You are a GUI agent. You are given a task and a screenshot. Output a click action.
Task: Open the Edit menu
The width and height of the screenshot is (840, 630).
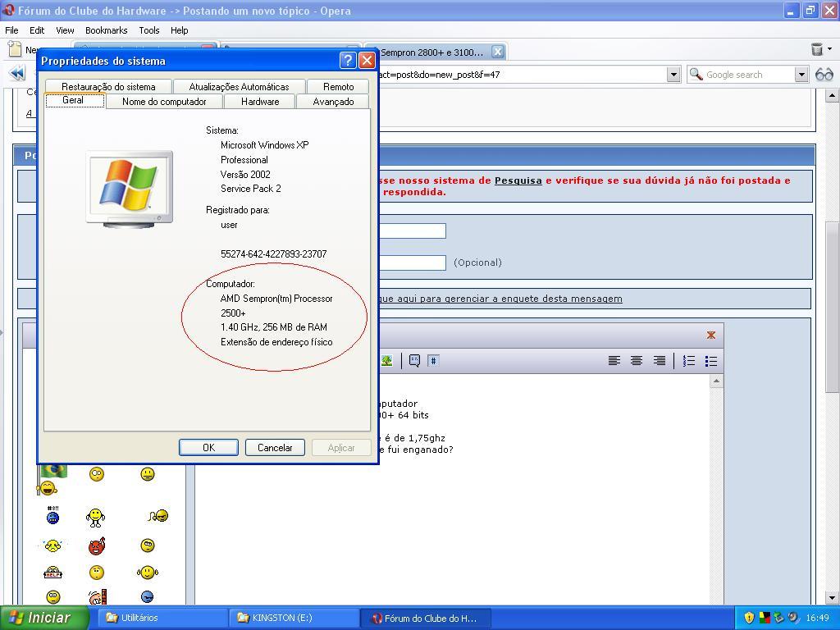click(36, 30)
